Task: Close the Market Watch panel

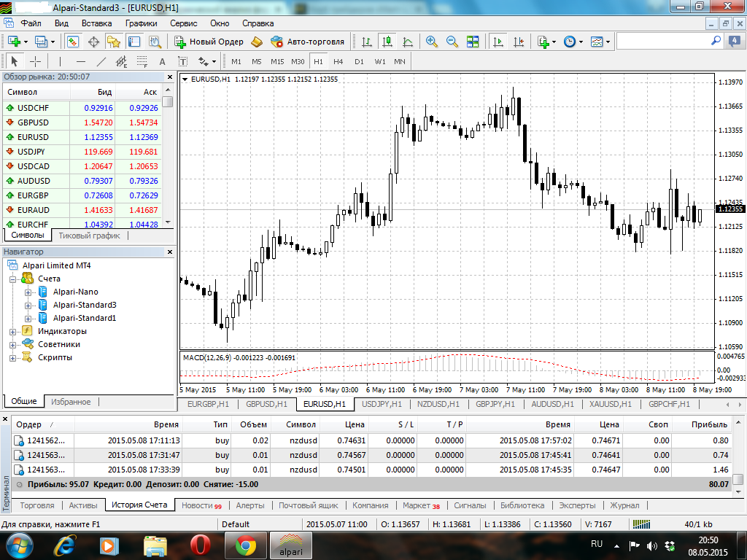Action: click(x=170, y=77)
